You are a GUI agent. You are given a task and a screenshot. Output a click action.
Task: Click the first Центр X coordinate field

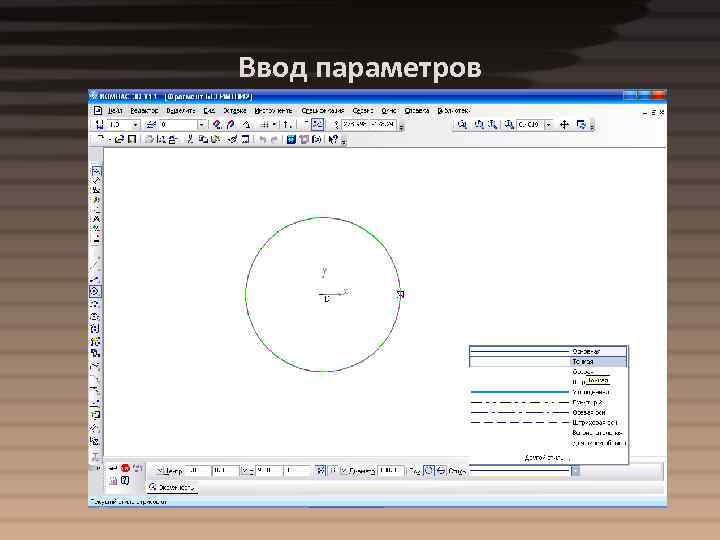coord(198,471)
